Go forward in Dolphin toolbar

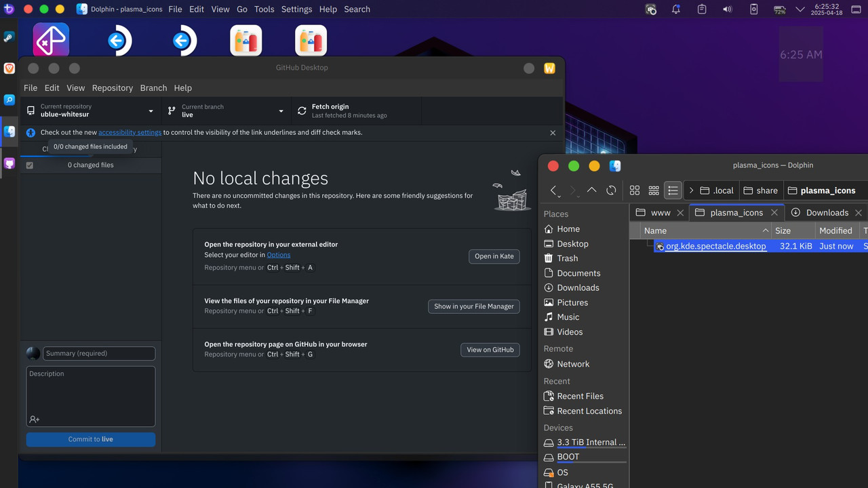click(573, 190)
